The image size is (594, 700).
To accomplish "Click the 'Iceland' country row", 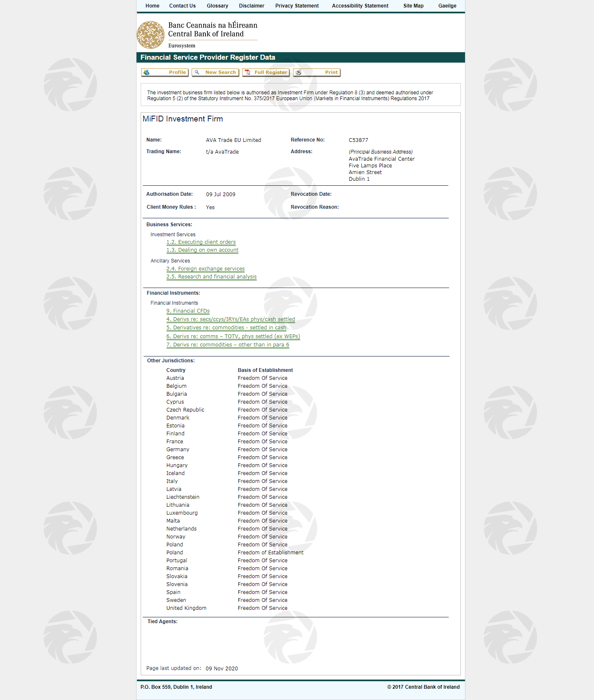I will 227,473.
